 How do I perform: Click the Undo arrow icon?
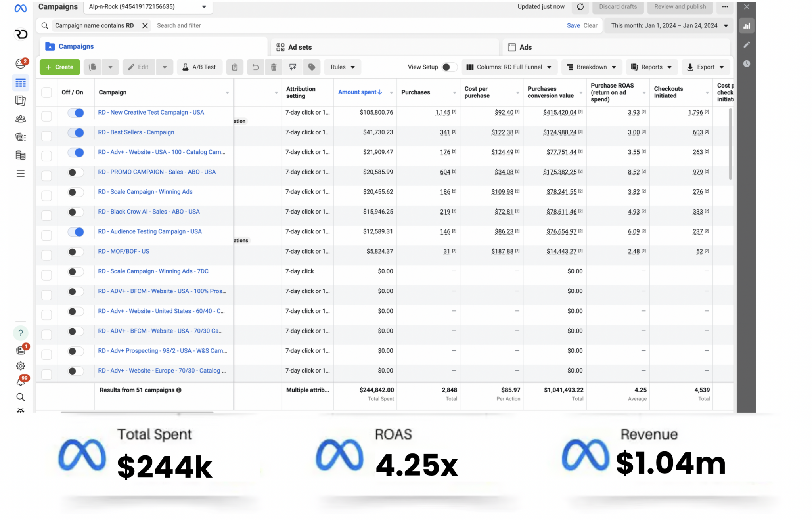[x=255, y=67]
